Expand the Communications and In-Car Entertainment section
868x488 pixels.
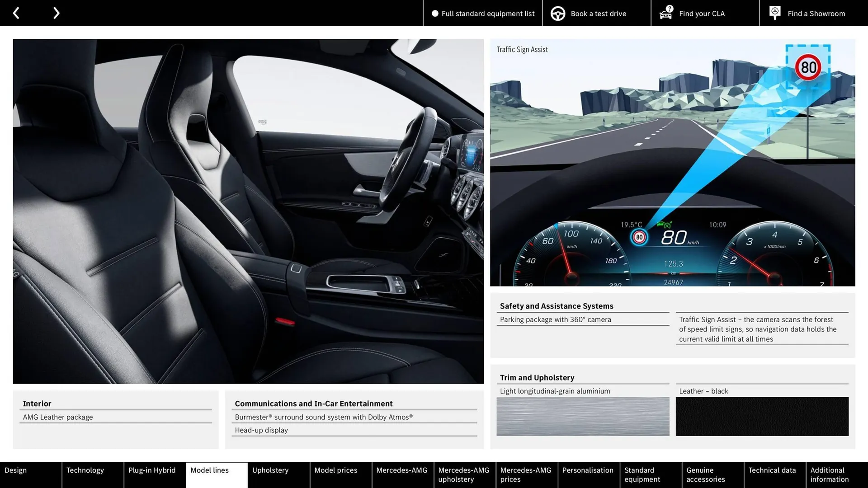(313, 404)
